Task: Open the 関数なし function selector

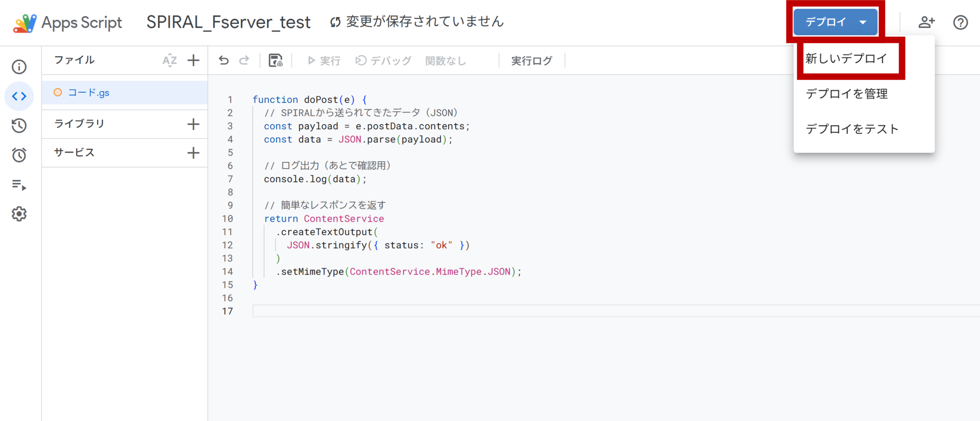Action: tap(446, 60)
